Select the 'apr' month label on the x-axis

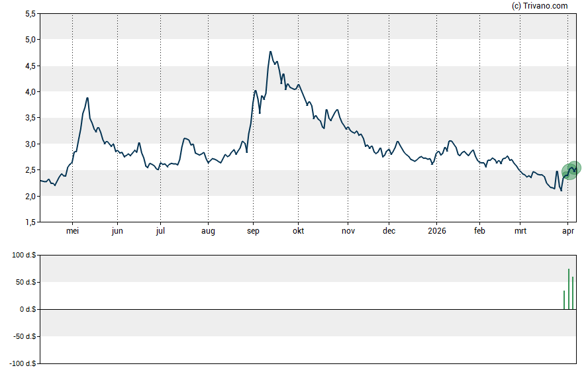(x=568, y=231)
